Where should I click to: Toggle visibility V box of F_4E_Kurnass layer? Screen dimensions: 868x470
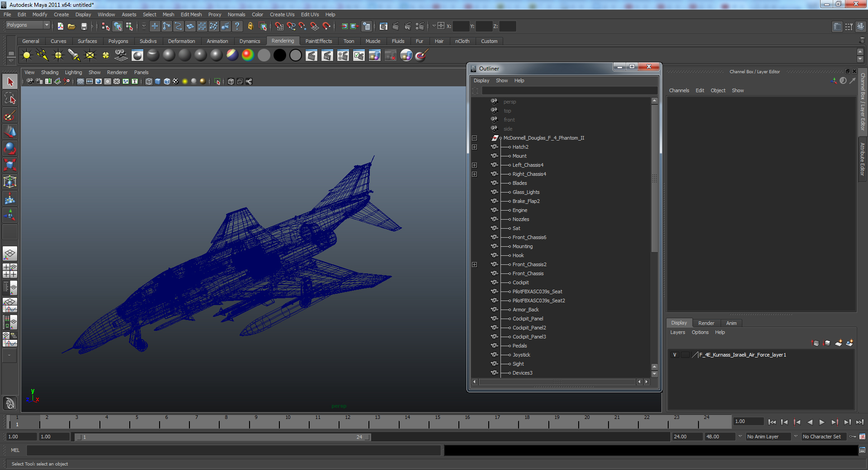tap(675, 355)
